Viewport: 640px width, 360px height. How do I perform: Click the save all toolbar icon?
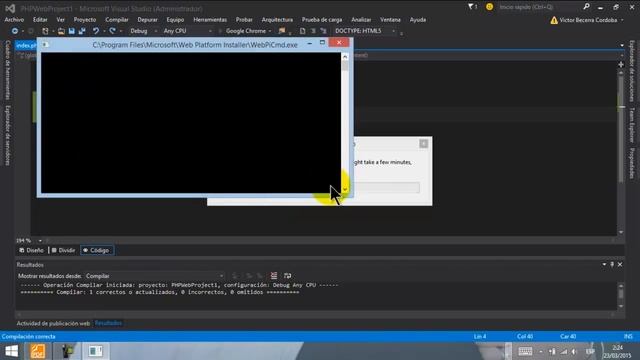tap(82, 31)
